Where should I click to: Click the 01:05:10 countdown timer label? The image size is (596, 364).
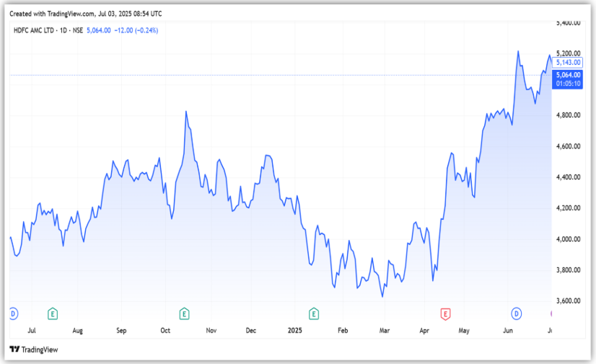568,83
